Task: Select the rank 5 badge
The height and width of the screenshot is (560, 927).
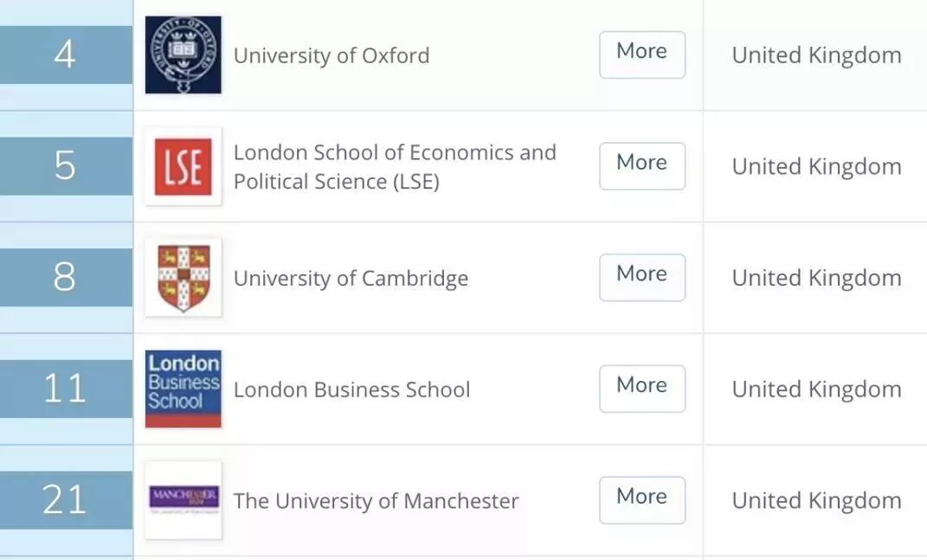Action: click(66, 166)
